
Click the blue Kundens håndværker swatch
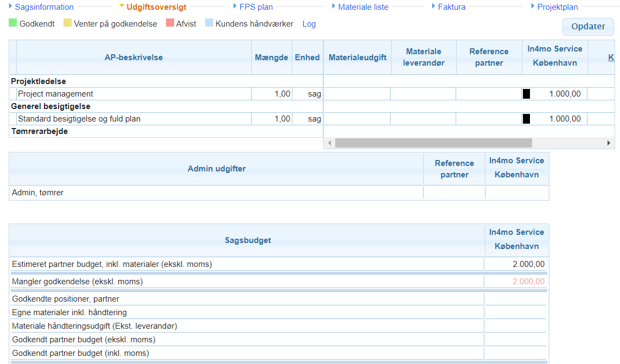click(209, 23)
